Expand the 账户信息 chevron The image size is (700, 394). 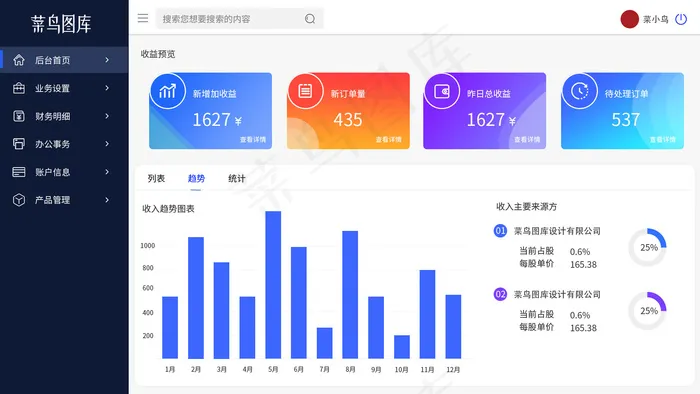pyautogui.click(x=107, y=172)
